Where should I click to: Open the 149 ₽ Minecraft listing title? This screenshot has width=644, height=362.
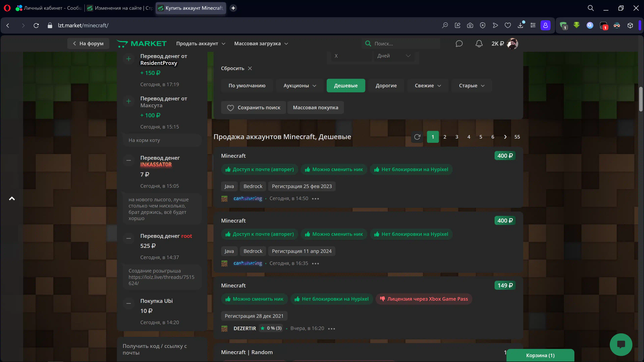pyautogui.click(x=233, y=286)
